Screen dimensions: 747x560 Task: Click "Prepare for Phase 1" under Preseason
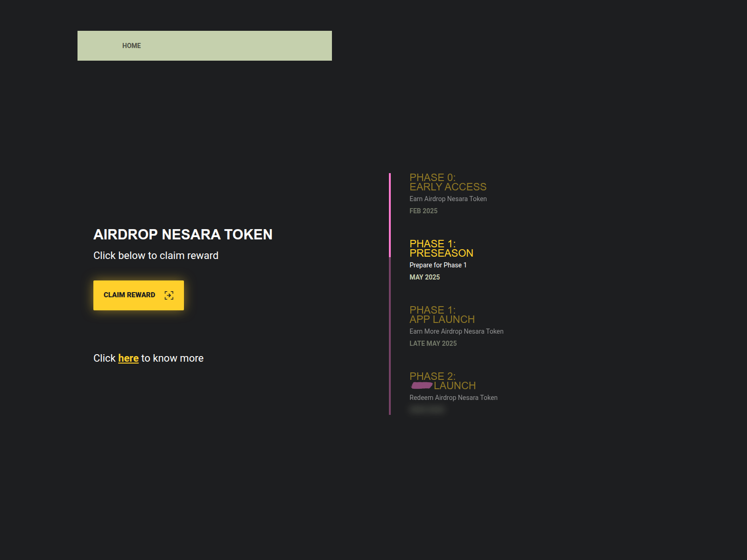click(x=438, y=265)
